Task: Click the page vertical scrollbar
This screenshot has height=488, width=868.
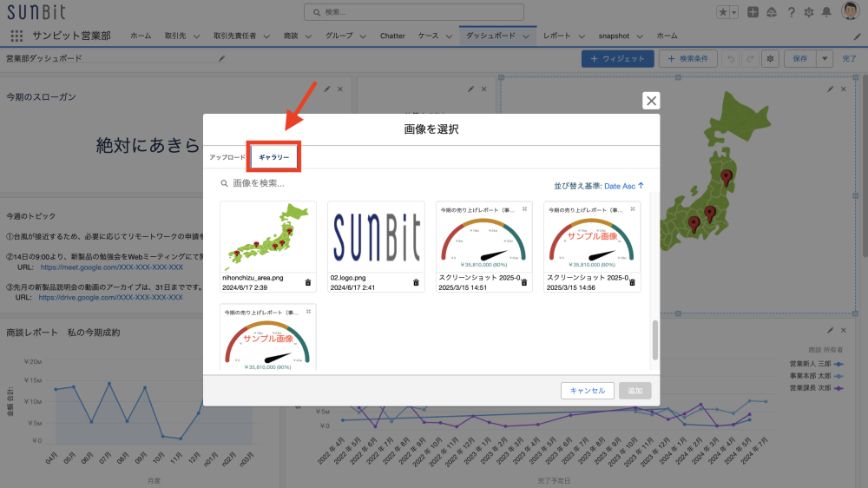Action: (865, 166)
